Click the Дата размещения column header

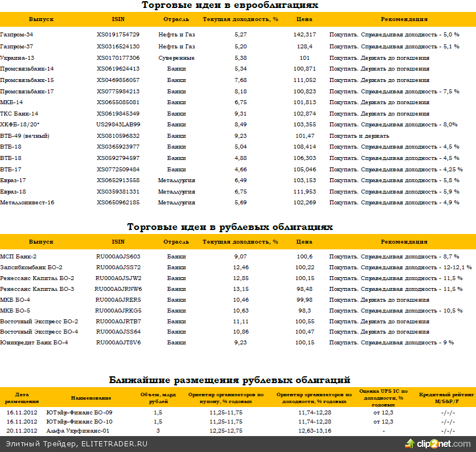click(22, 397)
